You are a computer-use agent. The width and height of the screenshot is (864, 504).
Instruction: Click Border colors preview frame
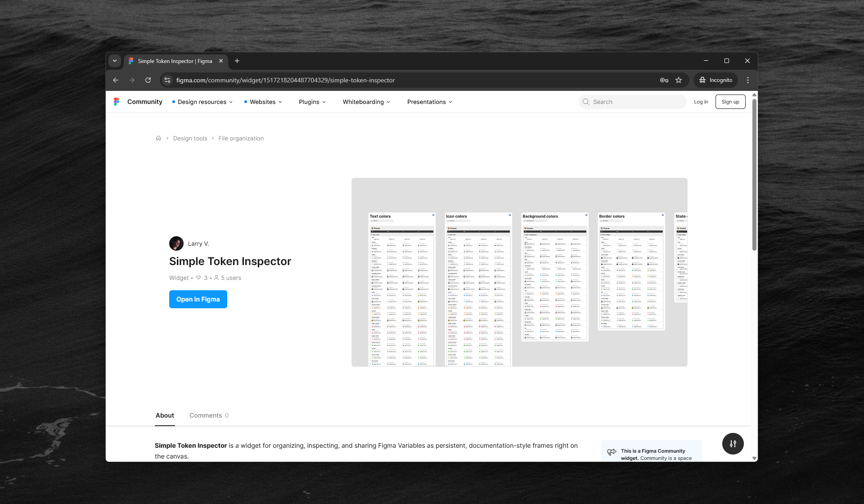[x=631, y=271]
